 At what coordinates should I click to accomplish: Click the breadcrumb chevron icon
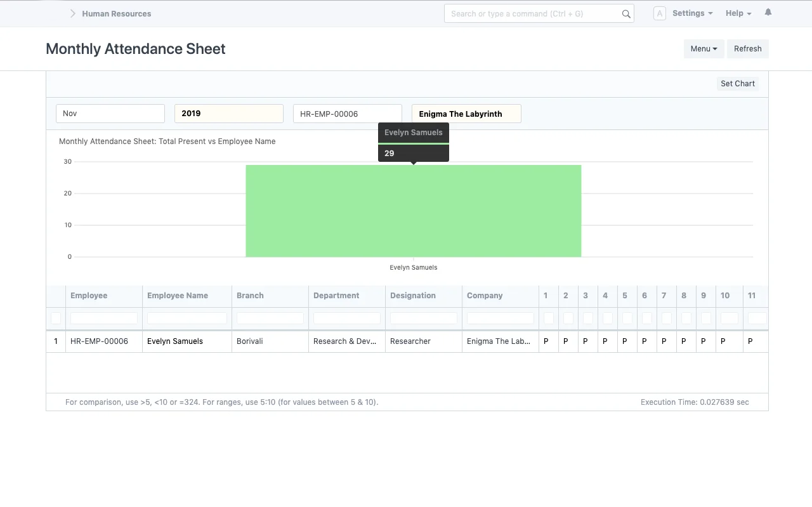click(x=72, y=13)
